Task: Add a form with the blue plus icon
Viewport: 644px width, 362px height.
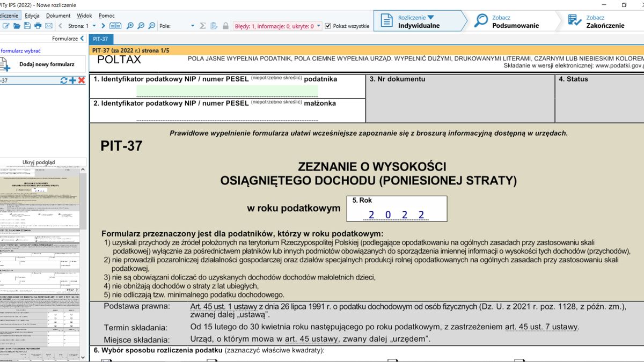Action: coord(72,80)
